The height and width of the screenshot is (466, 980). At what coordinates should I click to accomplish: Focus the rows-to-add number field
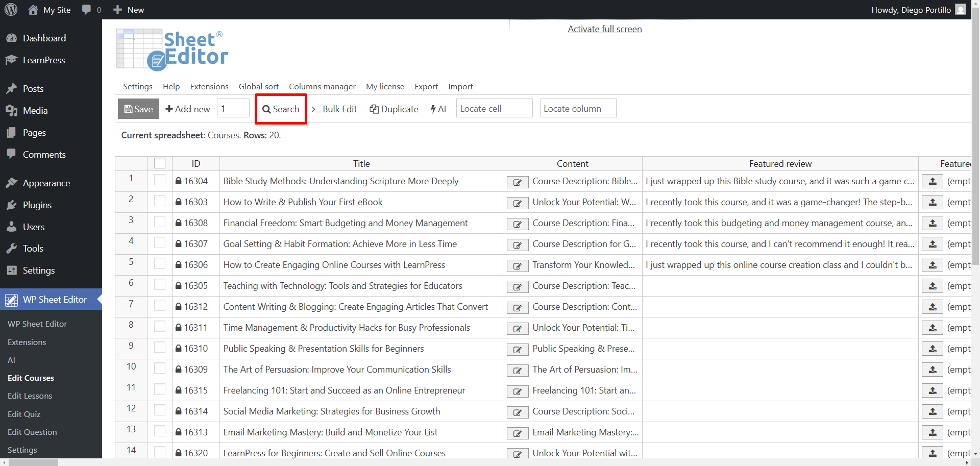click(233, 108)
